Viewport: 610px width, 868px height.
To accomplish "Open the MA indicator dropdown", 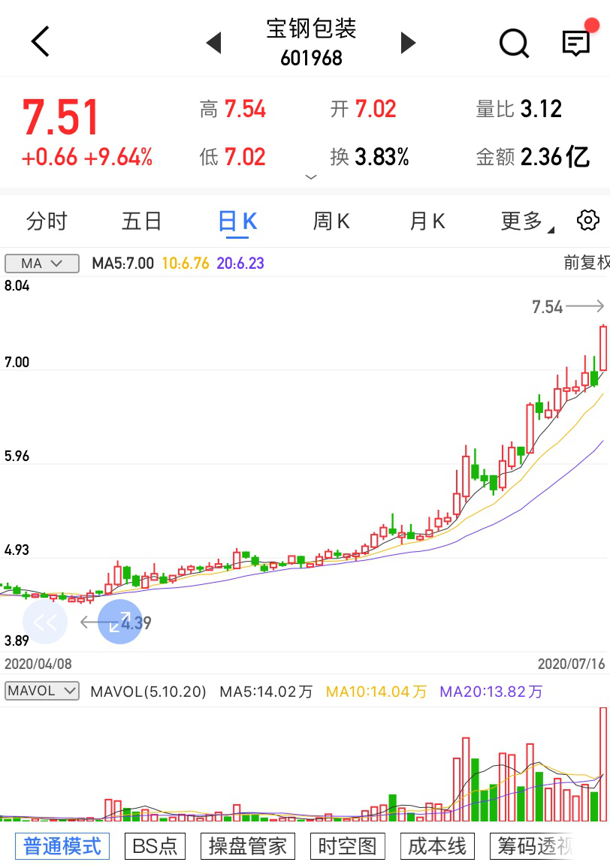I will 42,264.
